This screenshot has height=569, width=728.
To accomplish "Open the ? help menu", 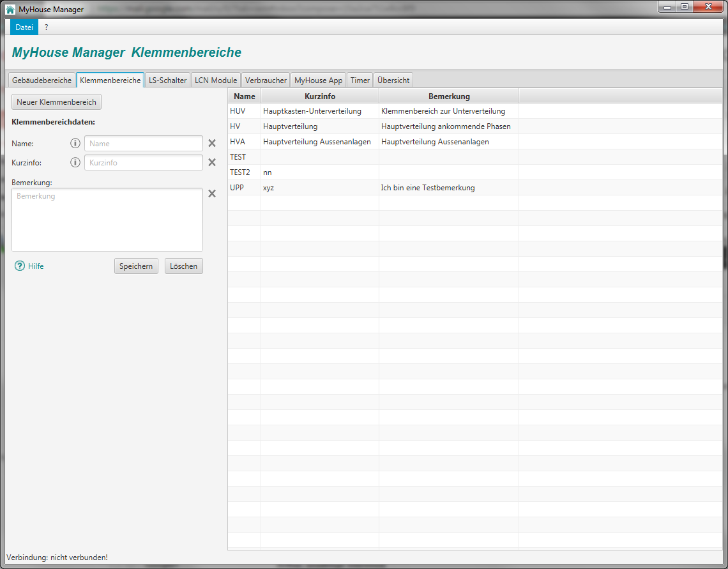I will [46, 27].
